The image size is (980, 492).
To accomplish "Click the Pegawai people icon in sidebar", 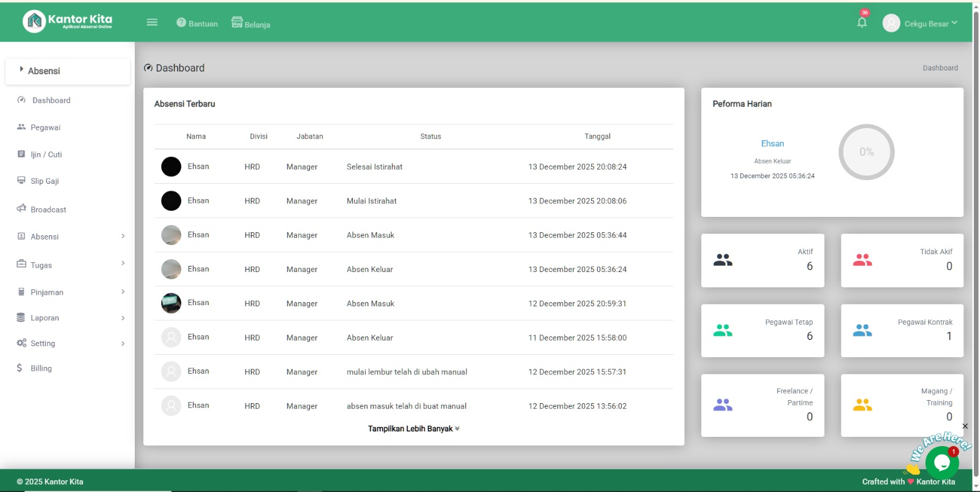I will tap(21, 127).
